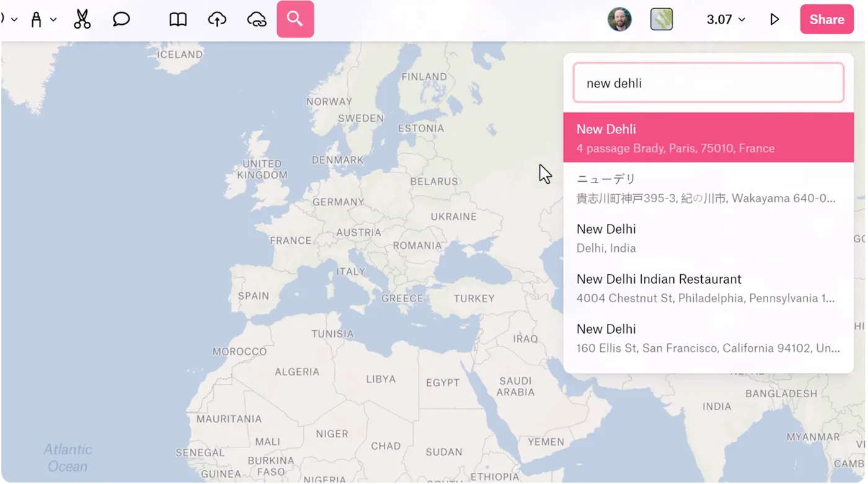Click the SAUDI ARABIA map label
The height and width of the screenshot is (484, 868).
[515, 387]
